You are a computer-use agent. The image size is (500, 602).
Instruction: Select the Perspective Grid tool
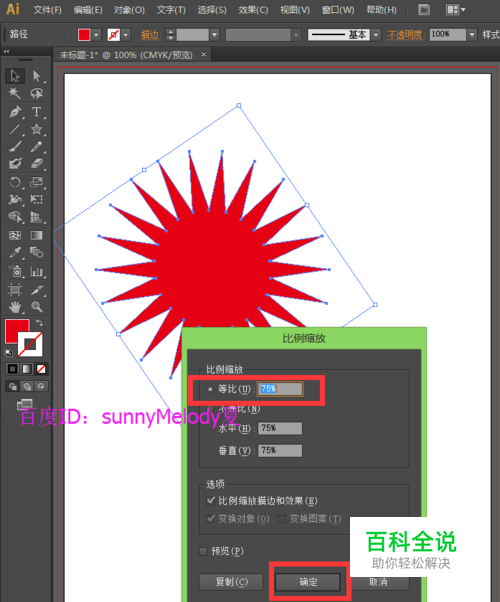tap(36, 217)
